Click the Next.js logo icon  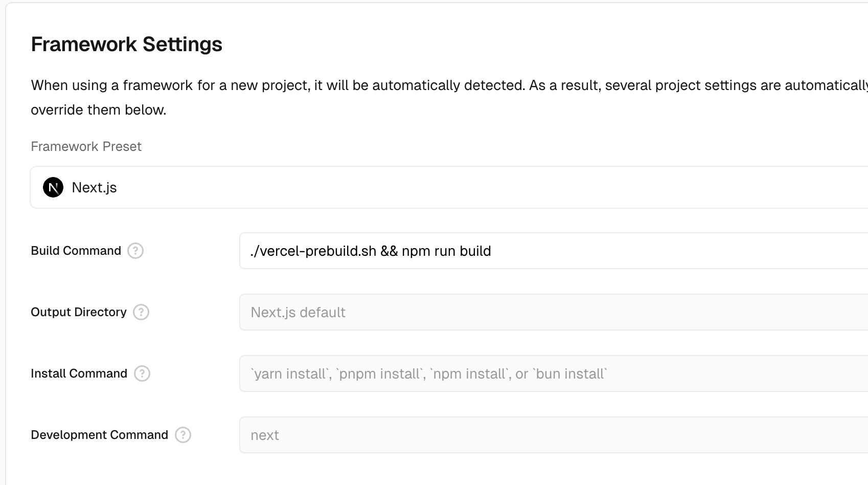point(53,187)
